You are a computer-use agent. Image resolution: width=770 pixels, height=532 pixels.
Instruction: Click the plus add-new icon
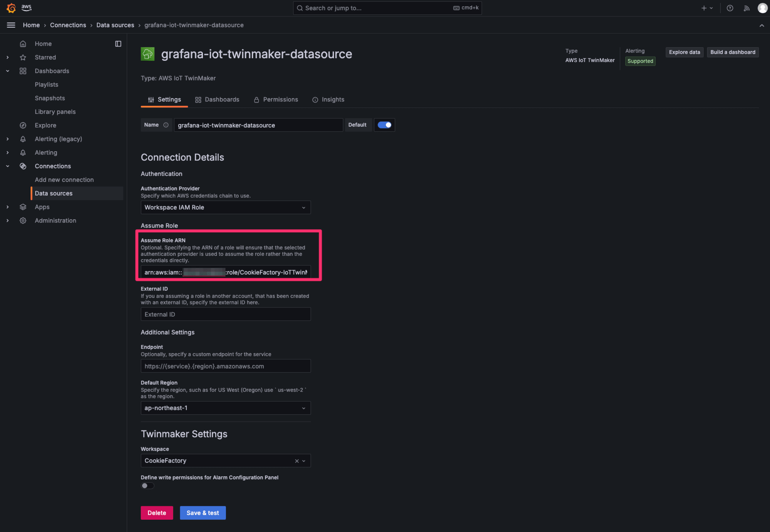tap(704, 8)
